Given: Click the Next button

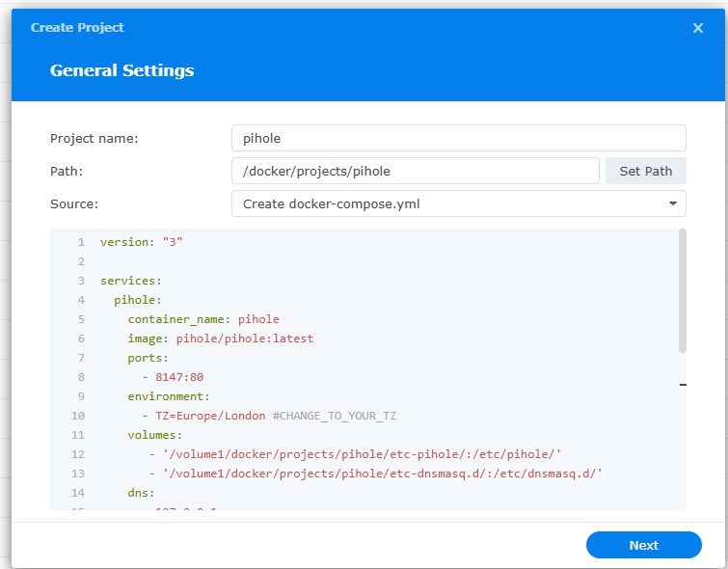Looking at the screenshot, I should point(643,545).
